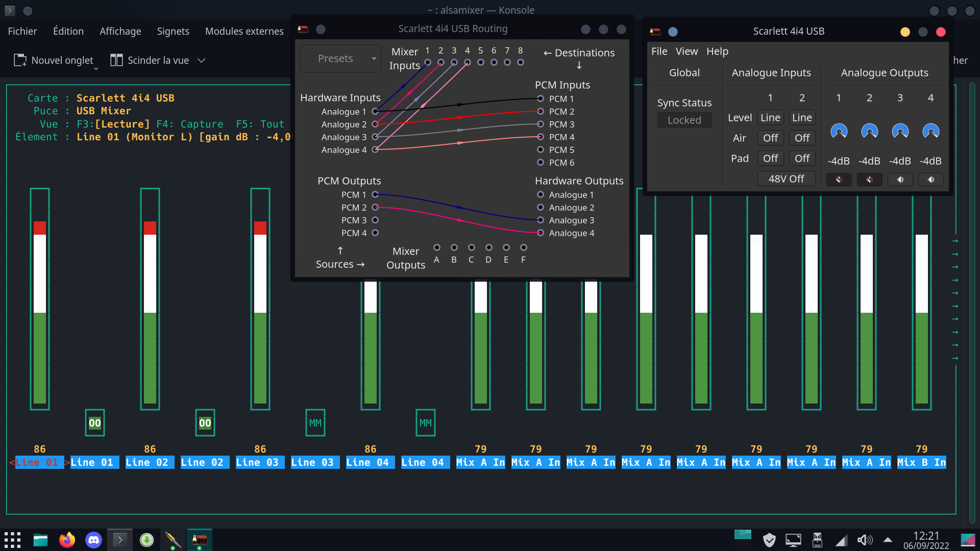Open Discord from the taskbar
The image size is (980, 551).
coord(93,540)
